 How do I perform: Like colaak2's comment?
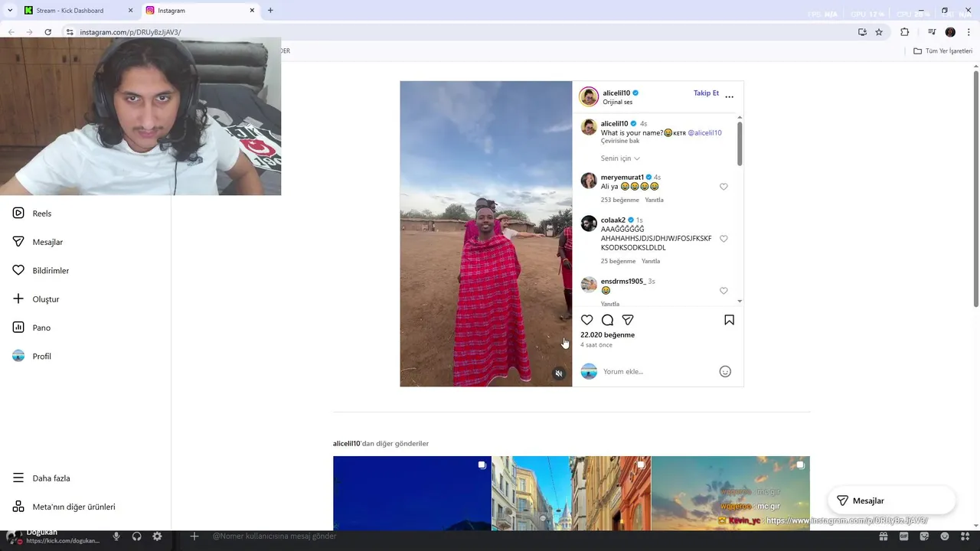click(724, 239)
